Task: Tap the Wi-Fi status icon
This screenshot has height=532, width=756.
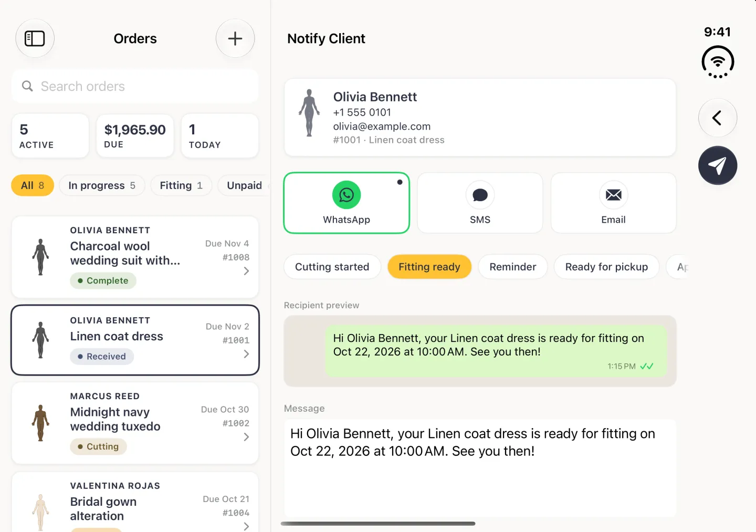Action: click(718, 62)
